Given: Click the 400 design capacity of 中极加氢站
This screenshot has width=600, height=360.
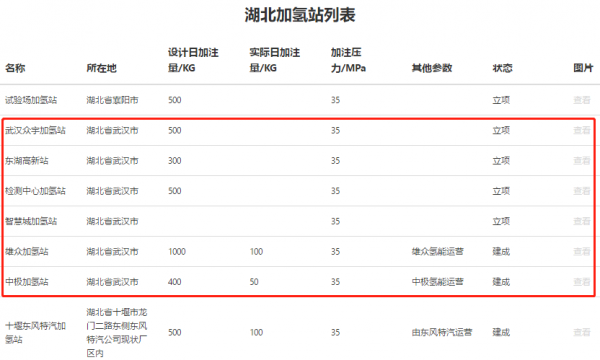Looking at the screenshot, I should [x=174, y=282].
